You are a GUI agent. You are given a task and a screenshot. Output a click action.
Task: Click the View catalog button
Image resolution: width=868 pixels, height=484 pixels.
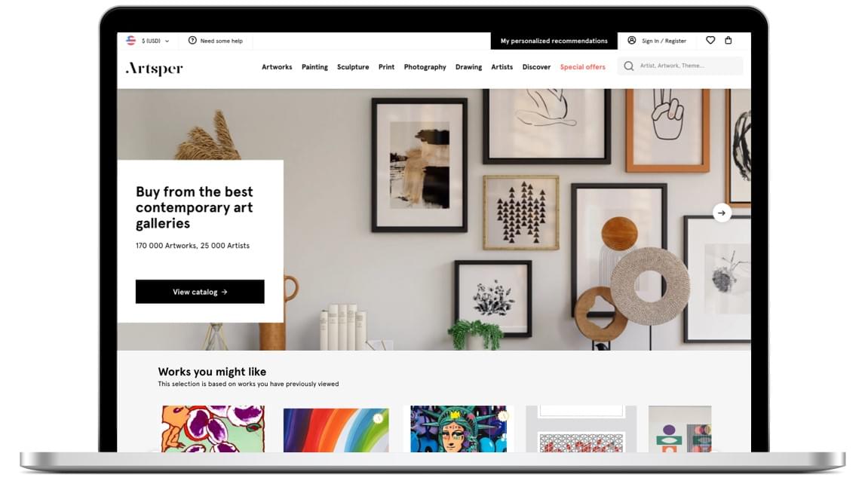tap(200, 292)
